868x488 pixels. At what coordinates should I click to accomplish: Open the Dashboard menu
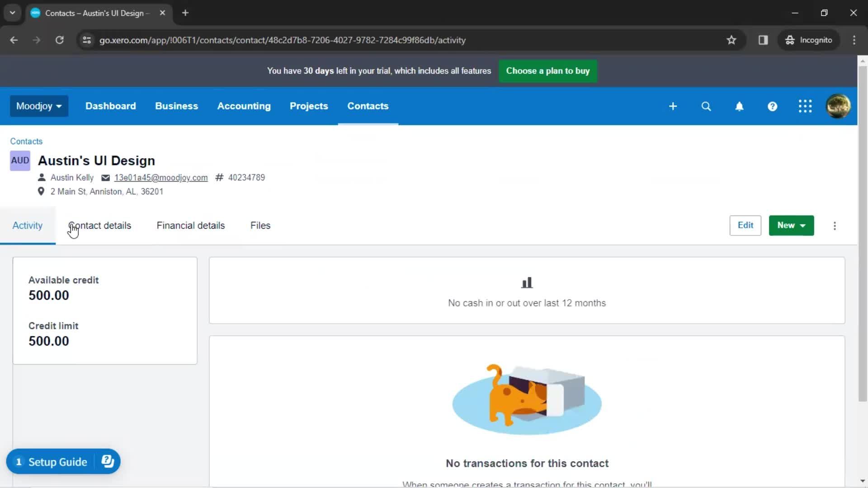pyautogui.click(x=110, y=106)
